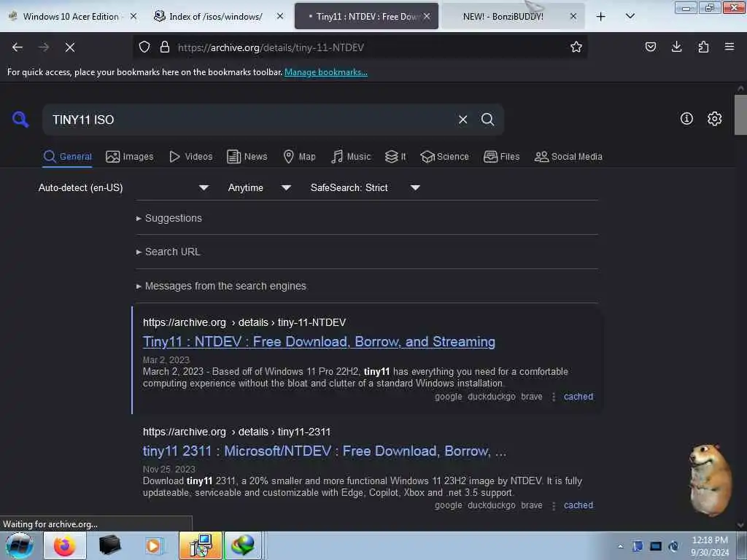Submit search with magnifier button
Screen dimensions: 747x560
(487, 120)
